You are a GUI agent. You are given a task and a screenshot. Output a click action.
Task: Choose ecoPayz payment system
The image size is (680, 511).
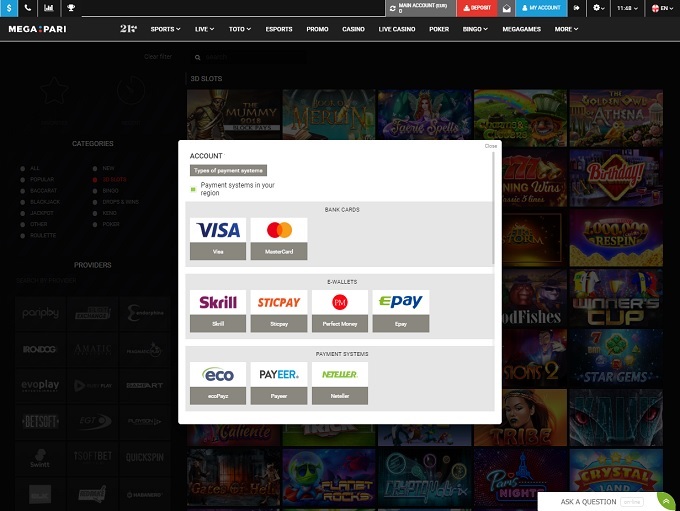pyautogui.click(x=218, y=382)
